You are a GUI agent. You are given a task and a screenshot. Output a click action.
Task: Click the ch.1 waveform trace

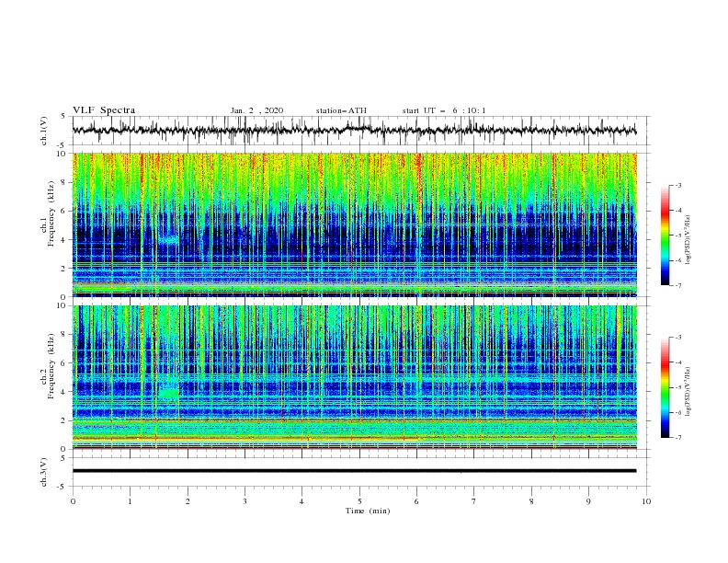click(354, 131)
